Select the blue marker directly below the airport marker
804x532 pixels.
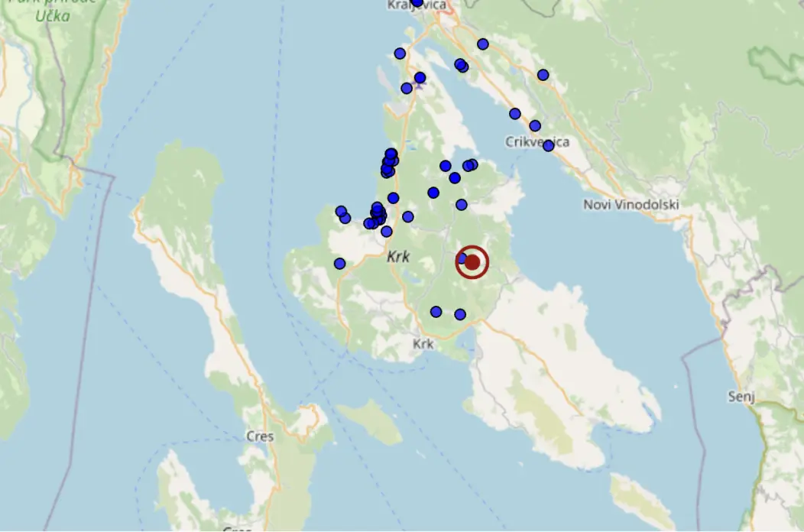tap(407, 88)
